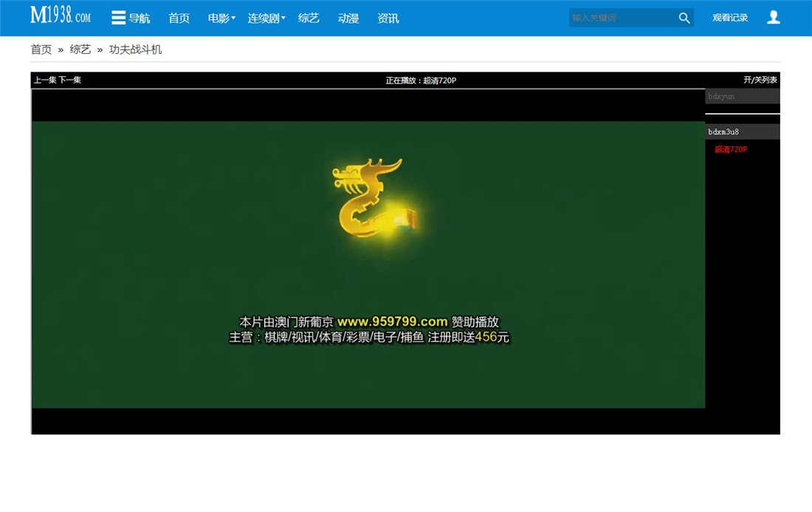Select 首页 in the navigation bar

179,18
